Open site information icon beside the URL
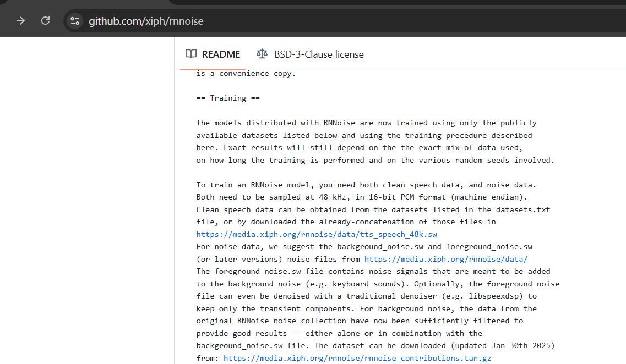 point(75,21)
